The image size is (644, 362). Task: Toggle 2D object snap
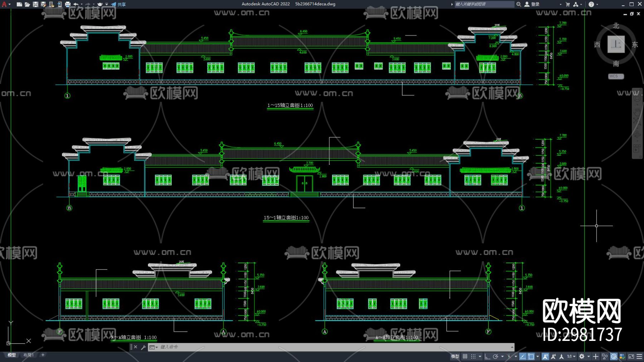531,356
